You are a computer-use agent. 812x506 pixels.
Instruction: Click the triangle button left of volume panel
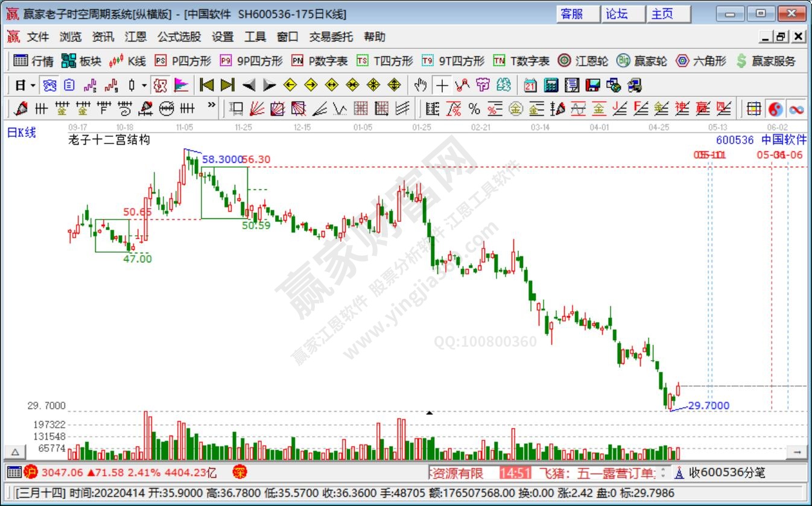click(15, 452)
